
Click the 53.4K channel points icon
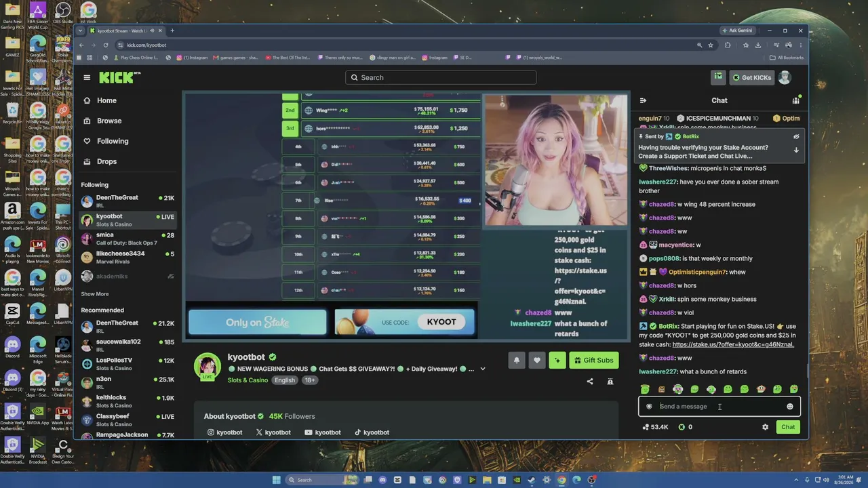tap(646, 427)
